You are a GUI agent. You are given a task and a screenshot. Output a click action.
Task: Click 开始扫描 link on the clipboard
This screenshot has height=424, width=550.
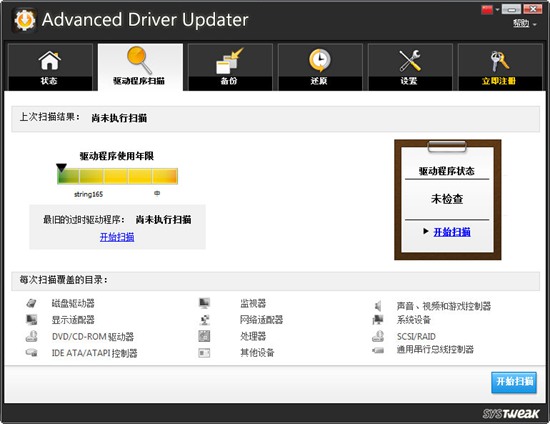tap(452, 232)
